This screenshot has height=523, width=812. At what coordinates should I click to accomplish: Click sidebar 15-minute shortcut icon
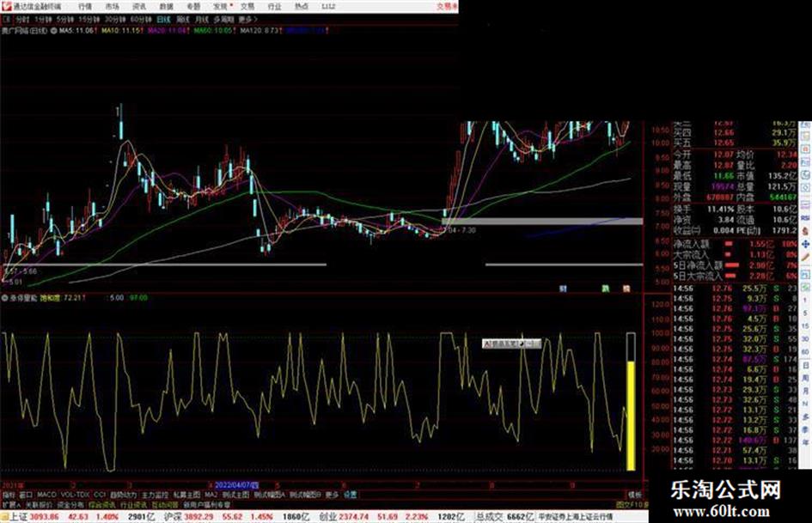coord(805,326)
